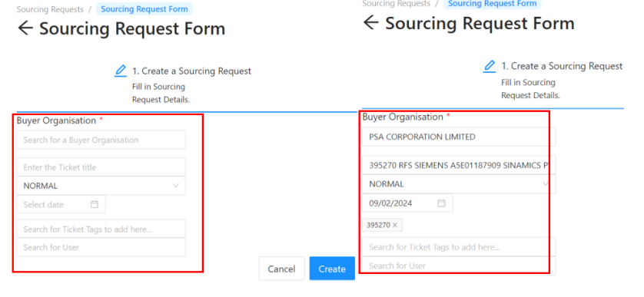This screenshot has height=297, width=644.
Task: Click the date field showing 09/02/2024
Action: click(x=408, y=203)
